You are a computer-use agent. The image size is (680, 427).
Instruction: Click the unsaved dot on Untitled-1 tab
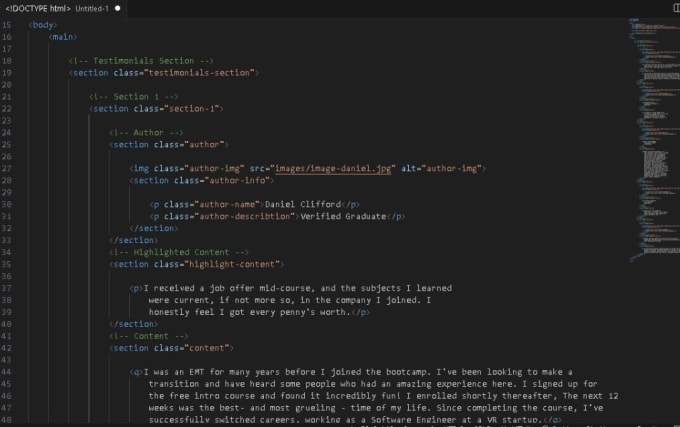click(x=118, y=8)
